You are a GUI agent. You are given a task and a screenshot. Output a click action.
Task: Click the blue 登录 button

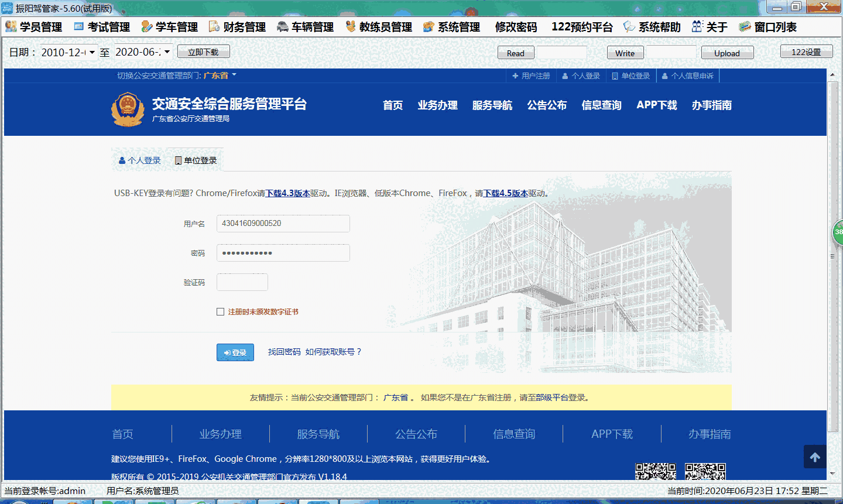coord(235,352)
